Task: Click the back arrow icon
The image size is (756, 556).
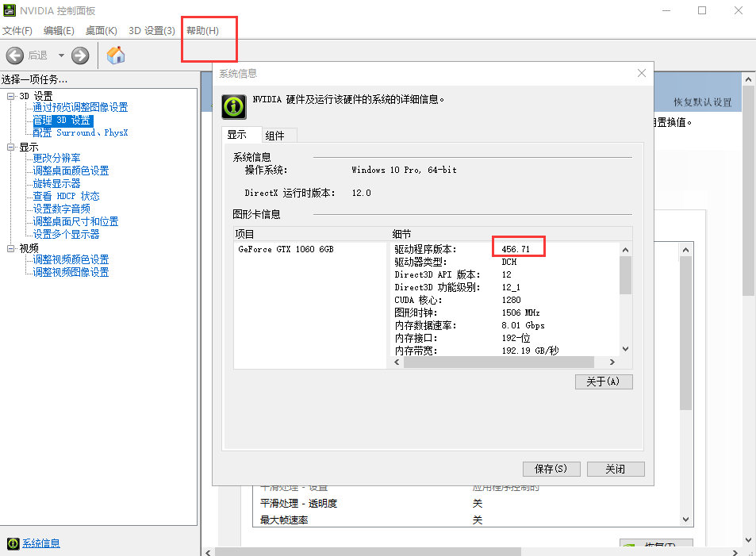Action: (x=15, y=56)
